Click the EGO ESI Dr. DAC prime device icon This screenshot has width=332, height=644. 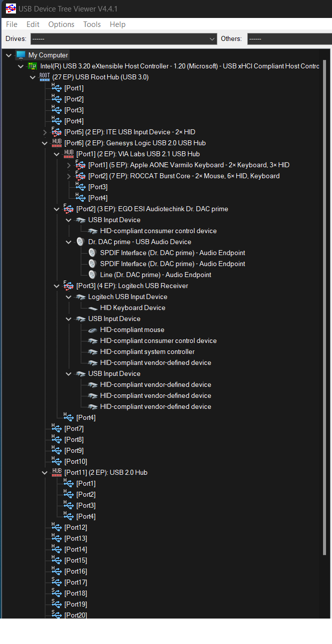69,209
